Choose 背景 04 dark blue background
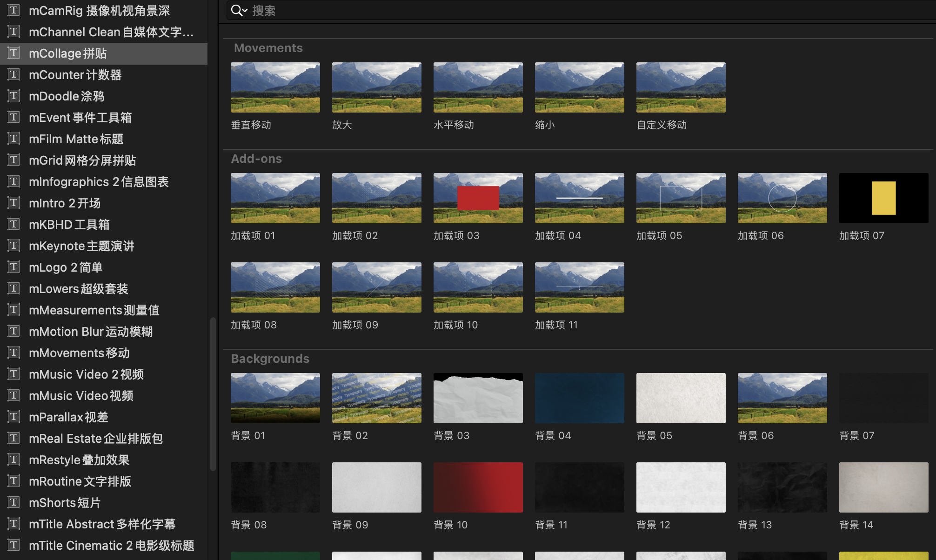Viewport: 936px width, 560px height. [x=580, y=398]
